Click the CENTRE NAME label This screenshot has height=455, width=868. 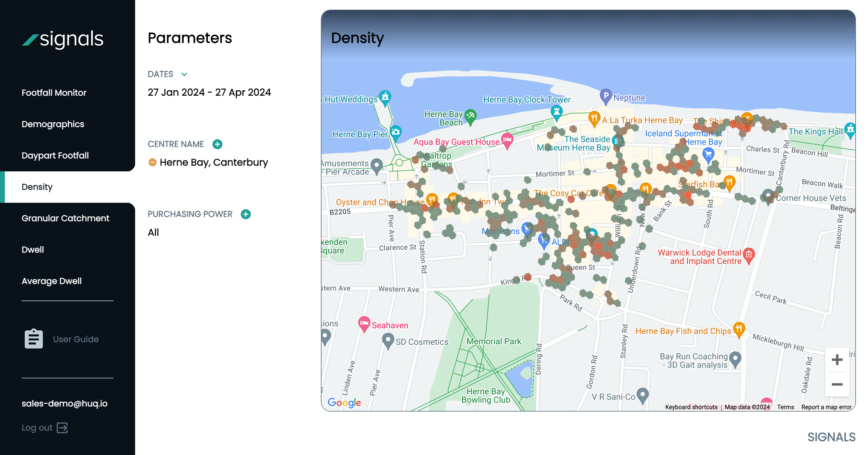pos(176,144)
